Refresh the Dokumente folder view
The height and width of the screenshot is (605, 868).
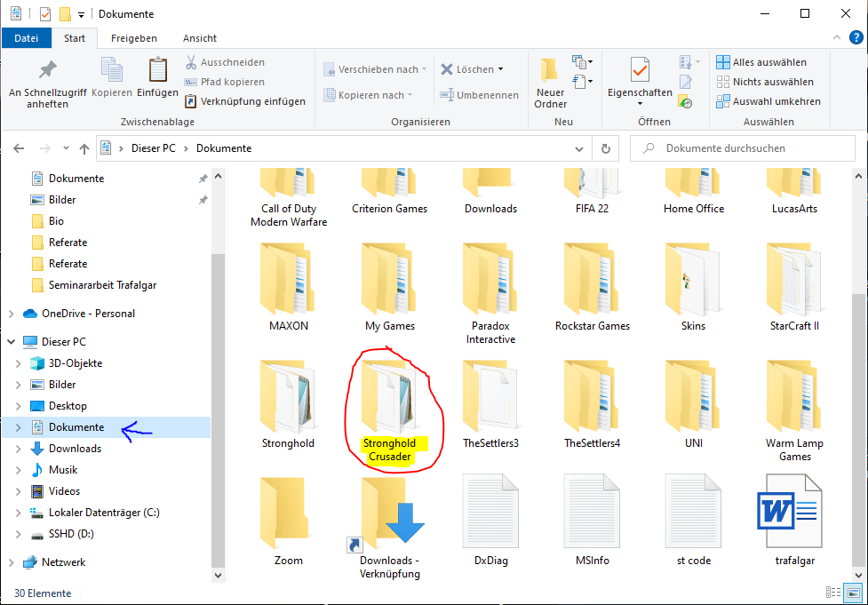click(x=606, y=148)
